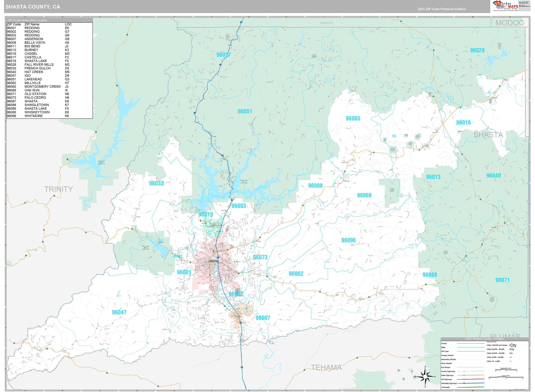Click the 96065 map label
535x392 pixels.
pyautogui.click(x=353, y=118)
